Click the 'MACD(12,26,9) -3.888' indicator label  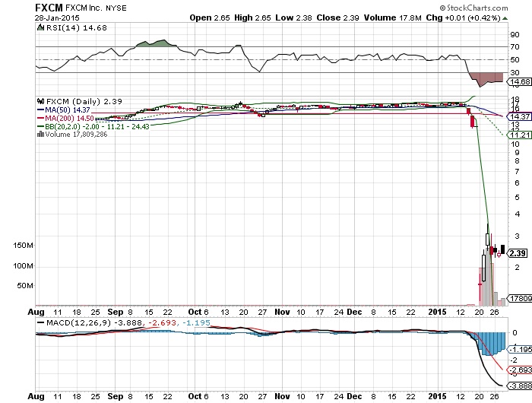click(94, 322)
